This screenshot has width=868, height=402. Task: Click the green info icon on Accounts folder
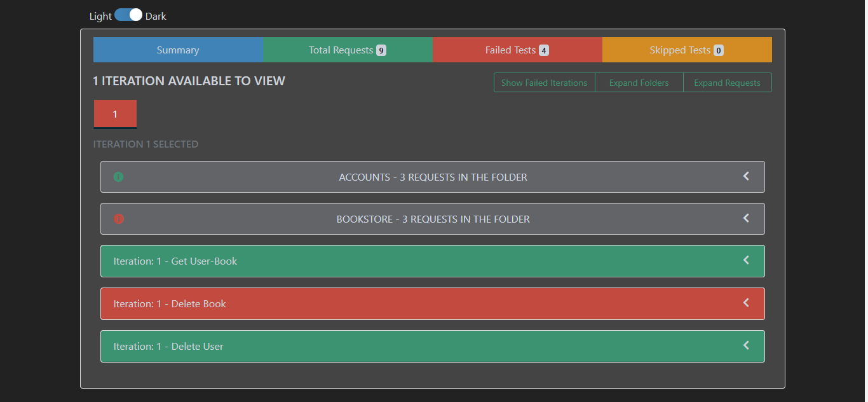[x=118, y=177]
